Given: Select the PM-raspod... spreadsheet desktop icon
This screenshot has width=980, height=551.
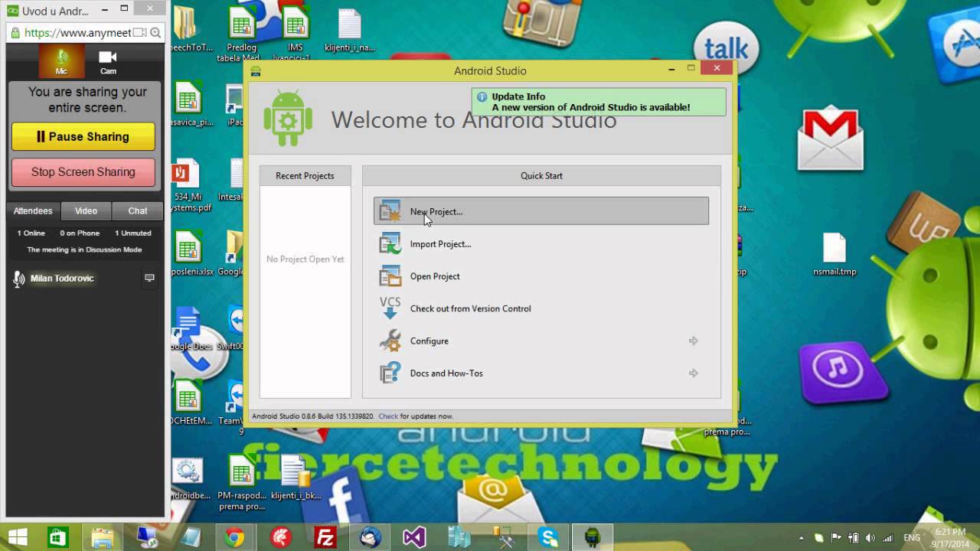Looking at the screenshot, I should point(242,482).
